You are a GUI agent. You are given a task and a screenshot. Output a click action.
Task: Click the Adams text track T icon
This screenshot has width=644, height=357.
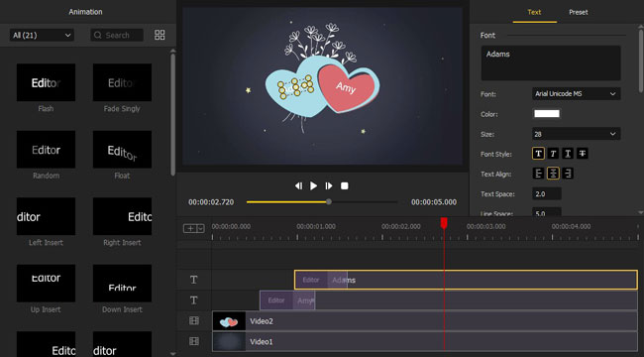(x=194, y=280)
